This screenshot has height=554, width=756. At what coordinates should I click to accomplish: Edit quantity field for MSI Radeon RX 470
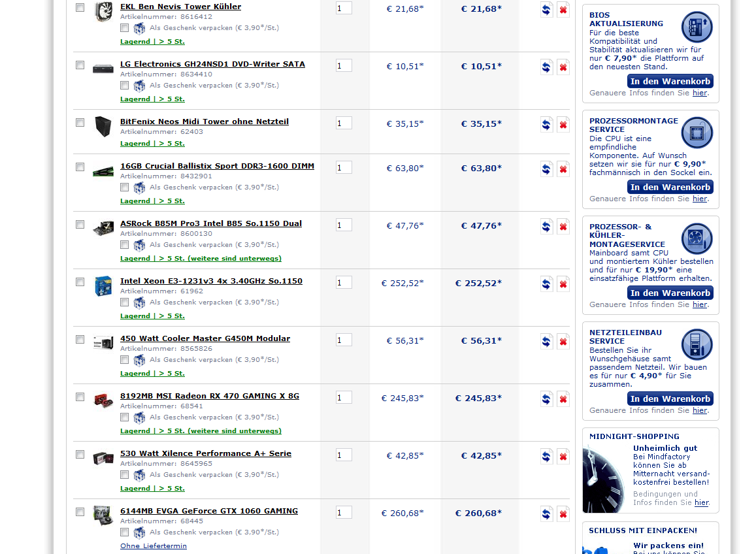344,397
